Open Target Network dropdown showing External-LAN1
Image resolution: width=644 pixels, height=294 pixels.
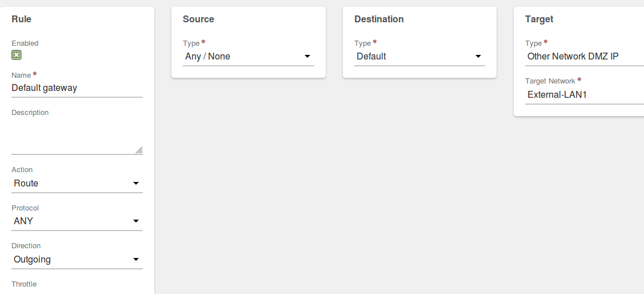tap(585, 94)
